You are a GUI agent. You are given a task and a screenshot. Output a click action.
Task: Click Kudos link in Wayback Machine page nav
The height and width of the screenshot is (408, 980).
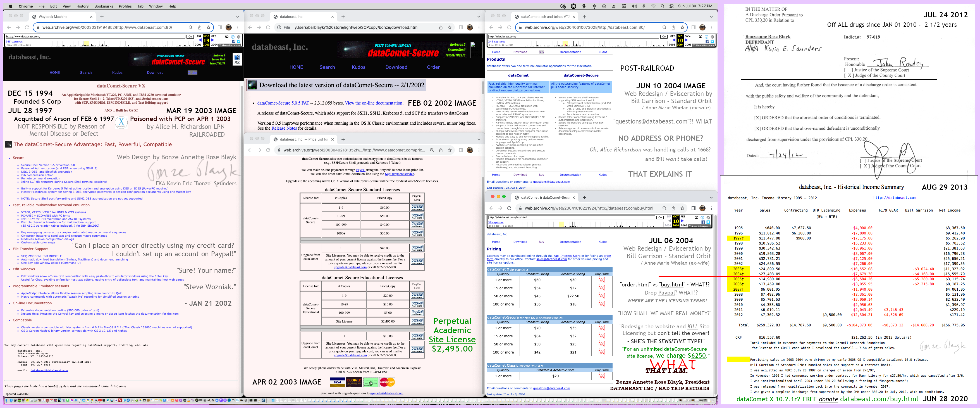coord(117,73)
